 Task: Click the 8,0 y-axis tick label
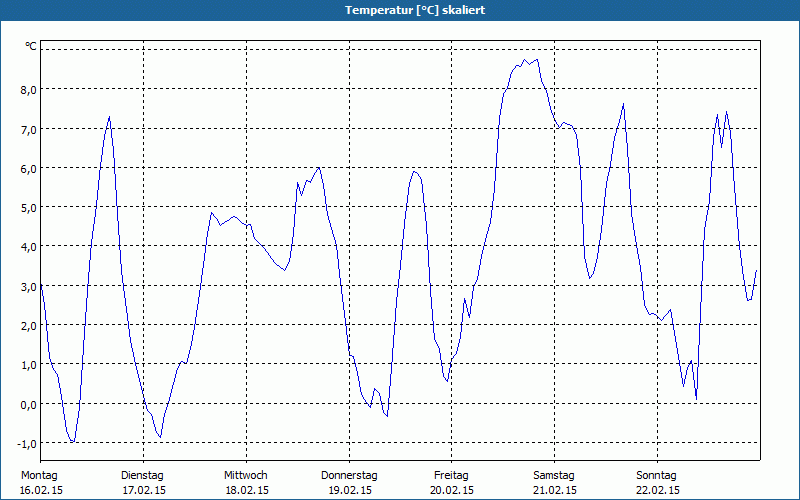28,90
